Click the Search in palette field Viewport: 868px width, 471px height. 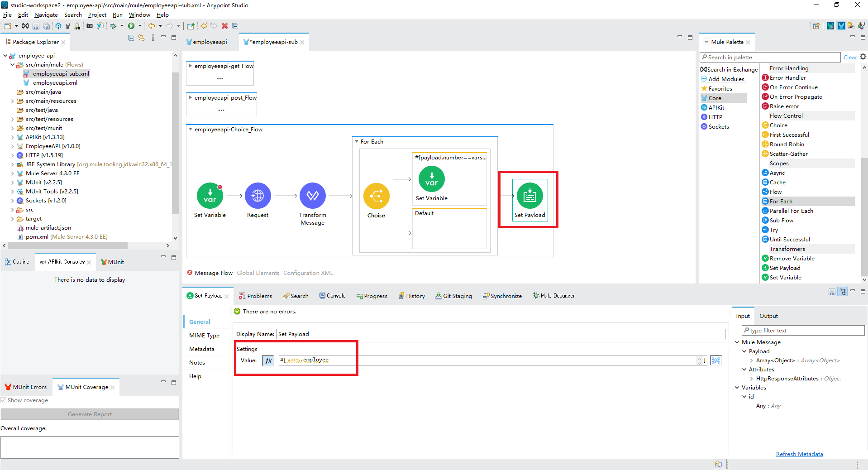[770, 58]
